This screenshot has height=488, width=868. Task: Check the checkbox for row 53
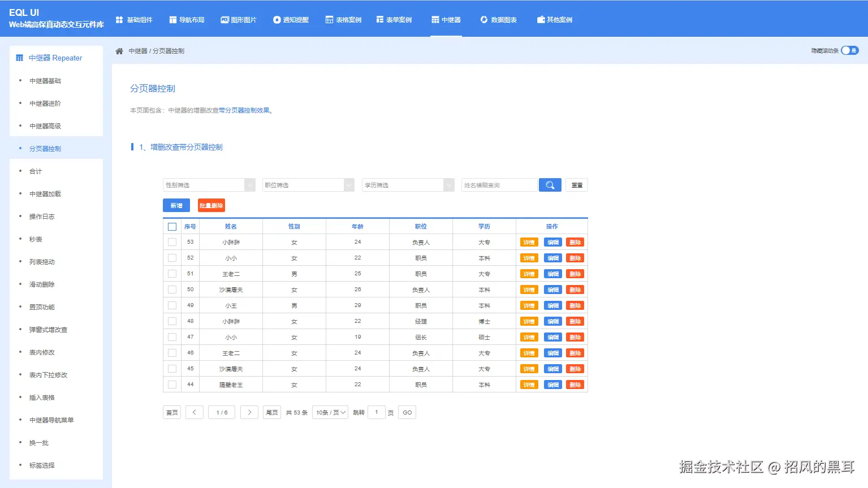coord(172,242)
